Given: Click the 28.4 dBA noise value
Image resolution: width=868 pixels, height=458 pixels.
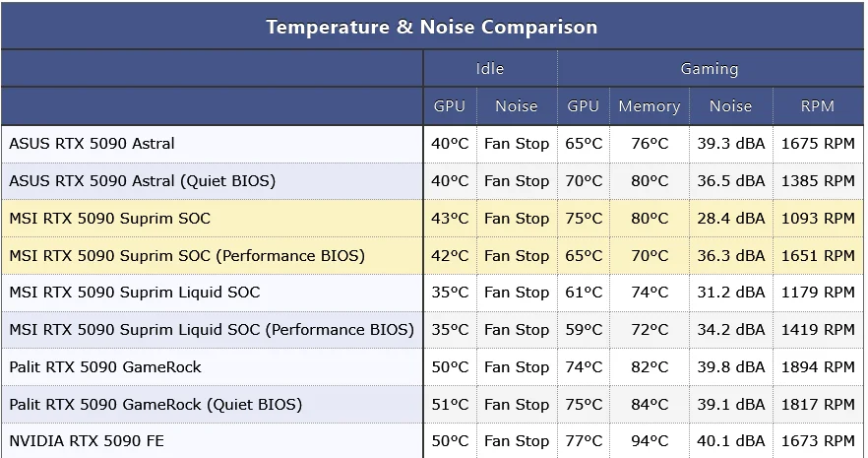Looking at the screenshot, I should pos(730,219).
